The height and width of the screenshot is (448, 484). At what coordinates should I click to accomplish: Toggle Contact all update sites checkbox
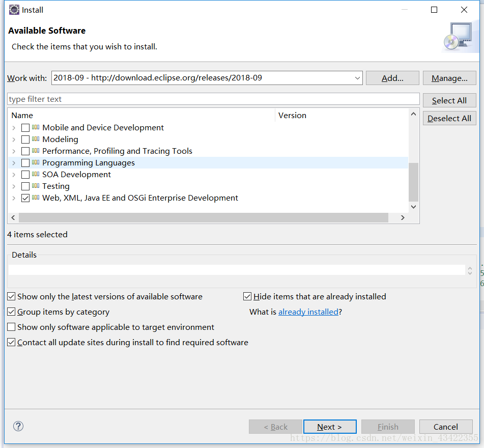[x=11, y=342]
